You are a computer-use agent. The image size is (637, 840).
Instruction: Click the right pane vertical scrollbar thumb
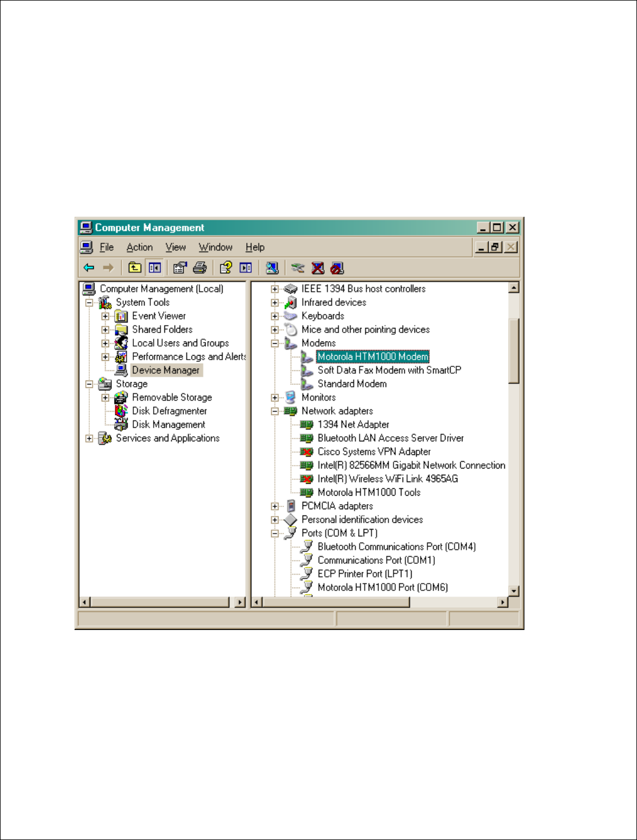tap(514, 351)
